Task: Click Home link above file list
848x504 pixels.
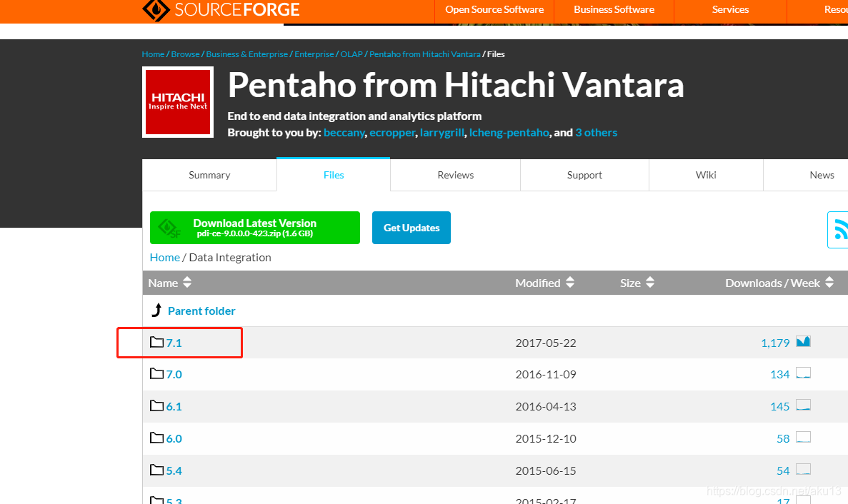Action: pyautogui.click(x=164, y=257)
